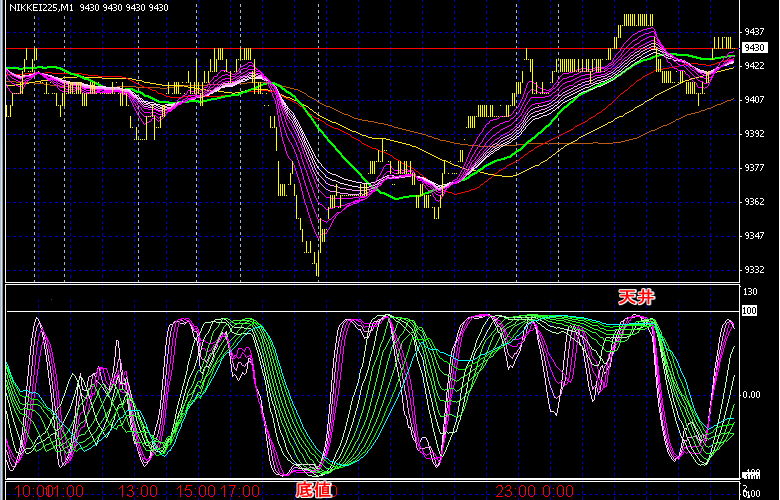Click the 13:00 time axis marker
This screenshot has width=780, height=500.
tap(138, 491)
